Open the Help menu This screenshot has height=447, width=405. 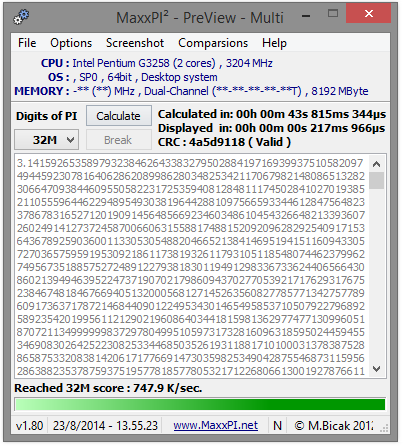click(274, 43)
